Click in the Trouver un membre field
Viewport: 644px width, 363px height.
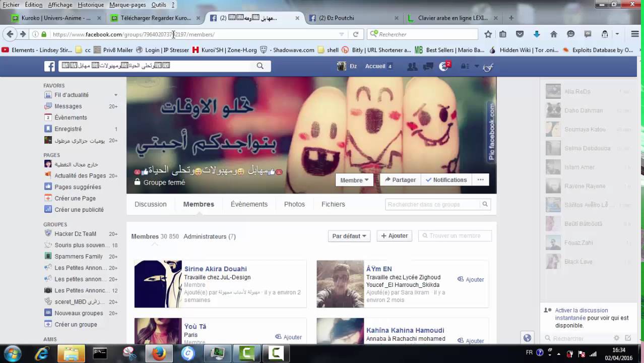(x=455, y=236)
